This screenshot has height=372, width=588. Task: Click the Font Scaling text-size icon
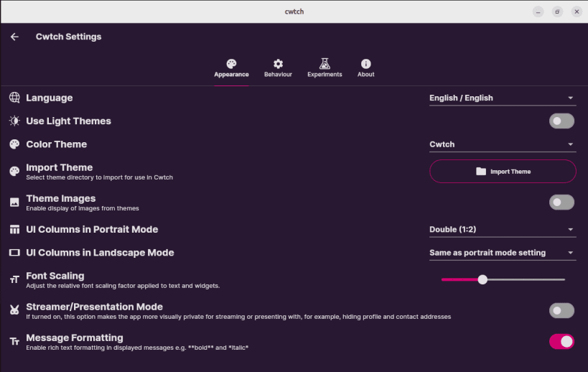tap(14, 280)
